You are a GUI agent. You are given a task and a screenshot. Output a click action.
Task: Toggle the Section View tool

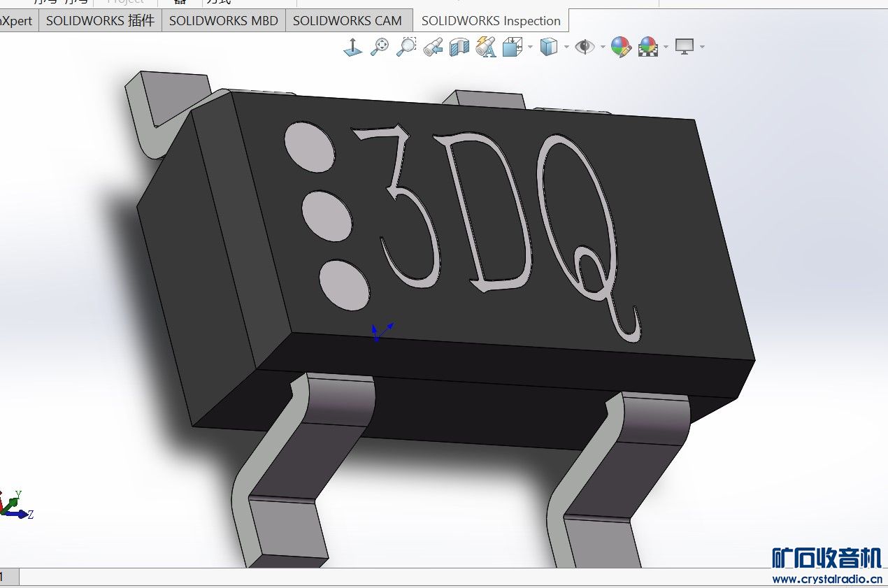click(x=459, y=48)
